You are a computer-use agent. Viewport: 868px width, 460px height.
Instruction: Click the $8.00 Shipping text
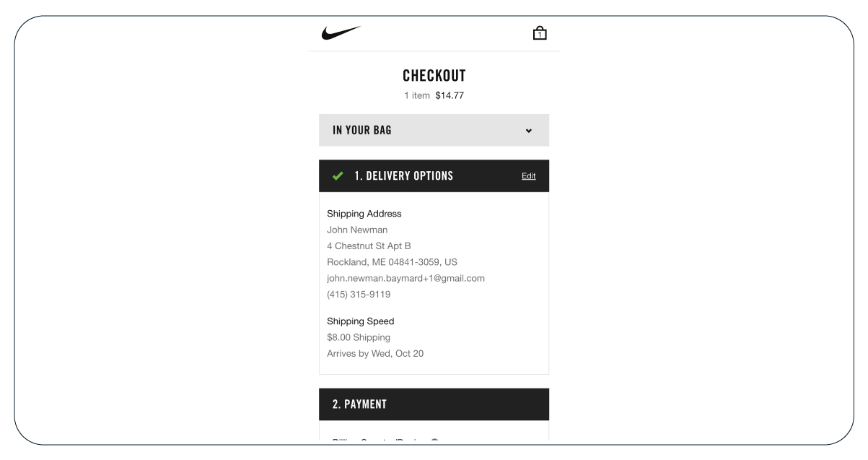[x=359, y=337]
